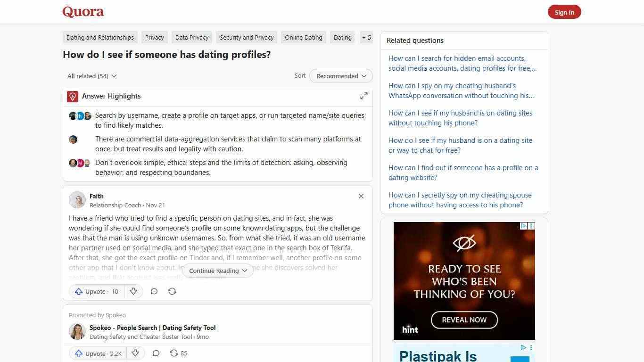Select the Online Dating topic tab
This screenshot has width=644, height=362.
point(303,37)
